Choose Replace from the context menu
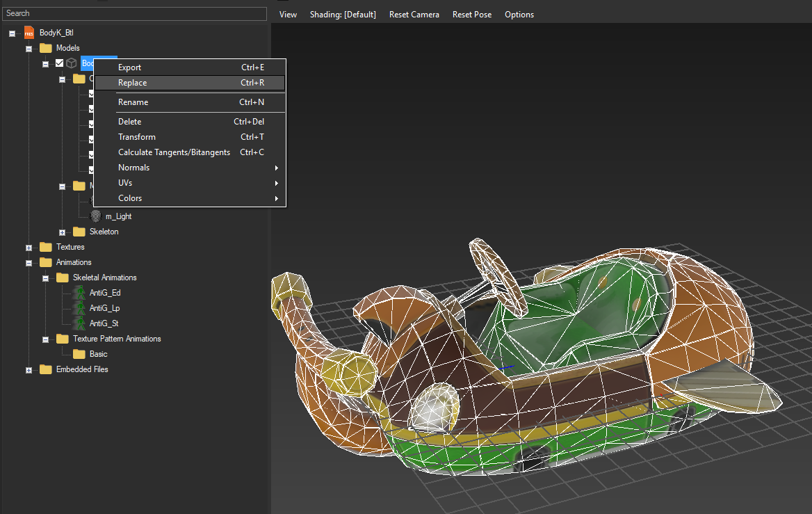This screenshot has width=812, height=514. [132, 82]
